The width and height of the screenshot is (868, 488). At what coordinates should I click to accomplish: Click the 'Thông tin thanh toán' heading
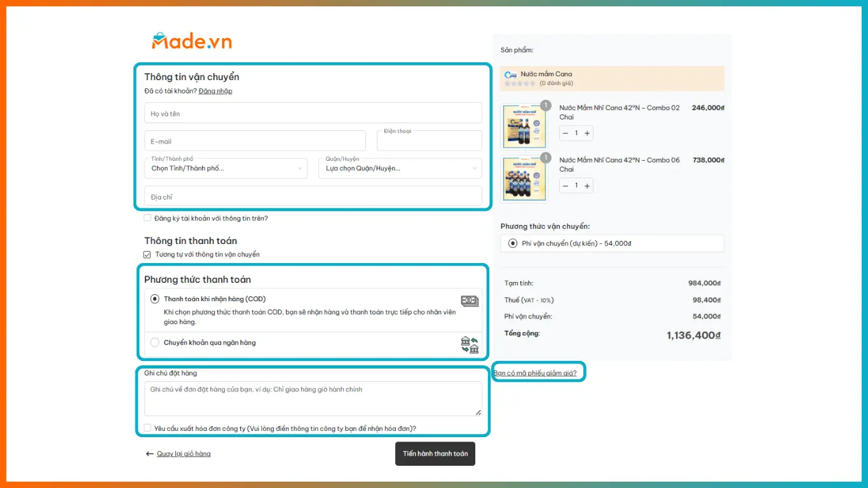point(191,241)
